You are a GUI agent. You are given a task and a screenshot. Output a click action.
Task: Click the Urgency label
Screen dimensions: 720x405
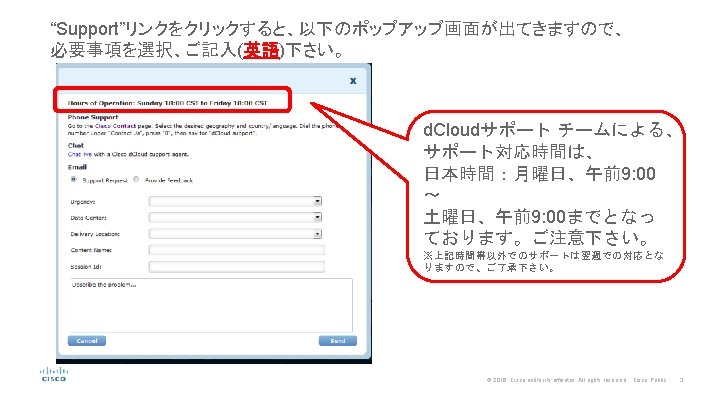(83, 202)
